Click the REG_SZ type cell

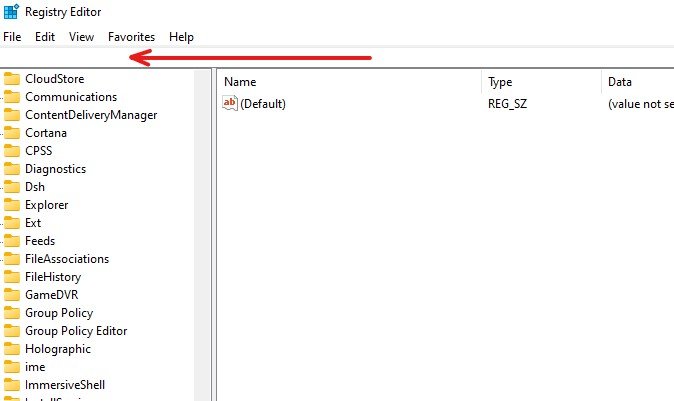[507, 104]
